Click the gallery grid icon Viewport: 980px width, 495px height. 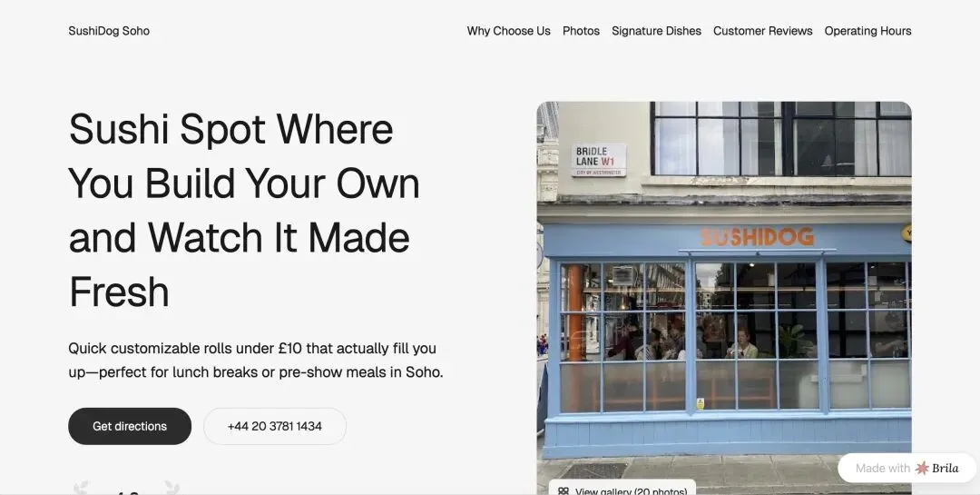[563, 491]
